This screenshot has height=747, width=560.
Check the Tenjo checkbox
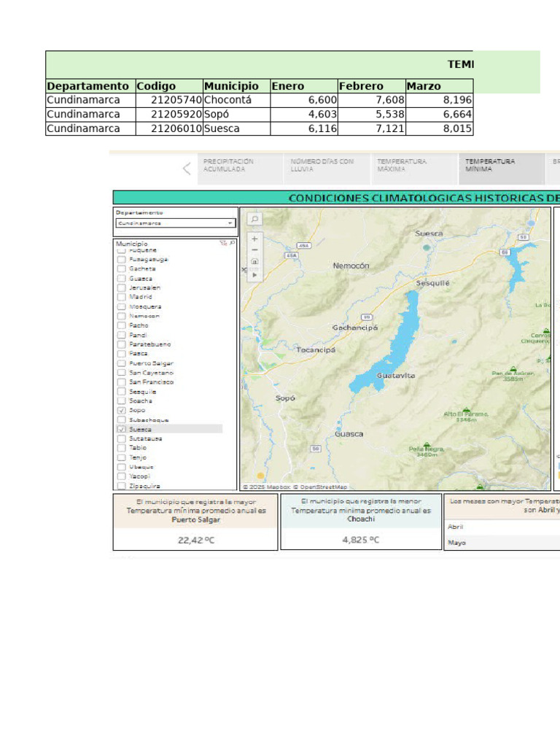122,457
